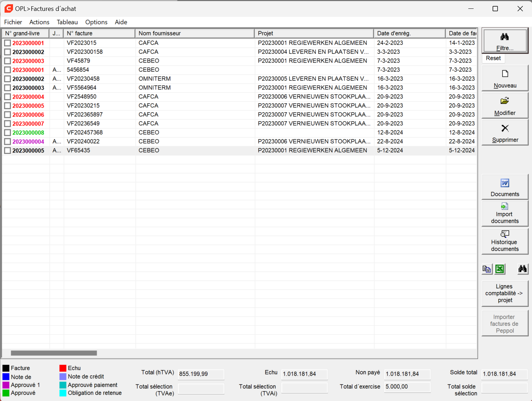
Task: Open the Actions menu
Action: coord(39,22)
